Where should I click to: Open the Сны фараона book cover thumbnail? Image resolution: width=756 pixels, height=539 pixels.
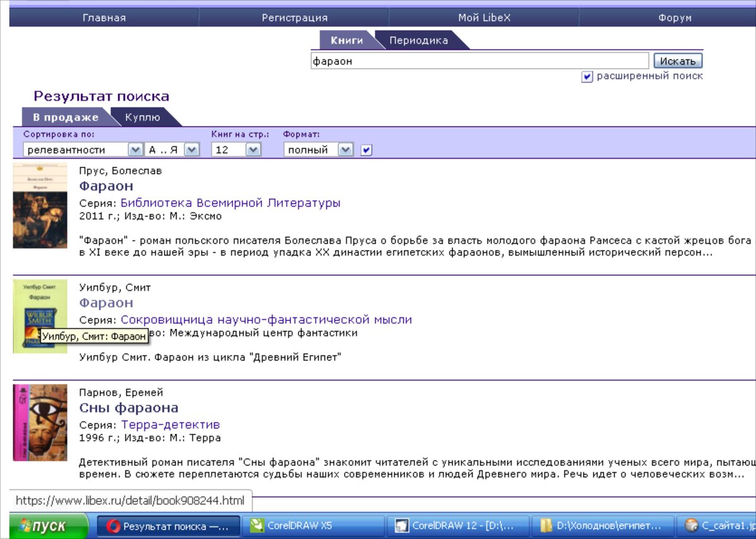click(40, 423)
